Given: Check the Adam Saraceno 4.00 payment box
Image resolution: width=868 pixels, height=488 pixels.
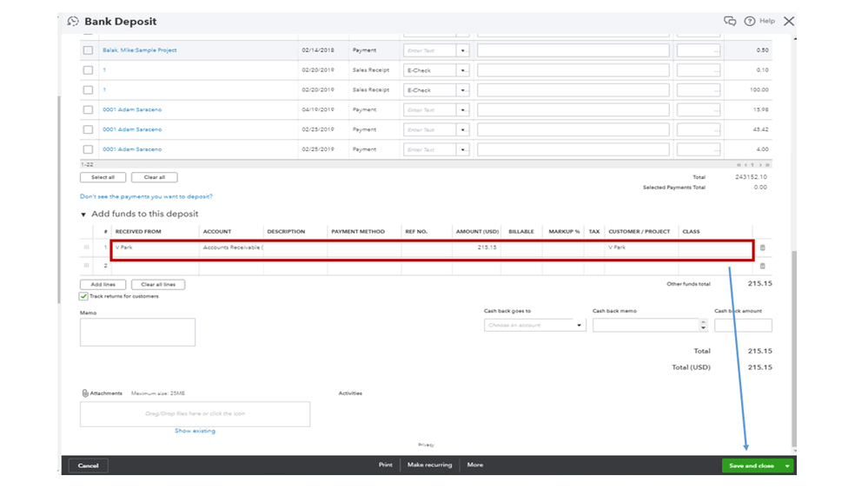Looking at the screenshot, I should coord(88,149).
